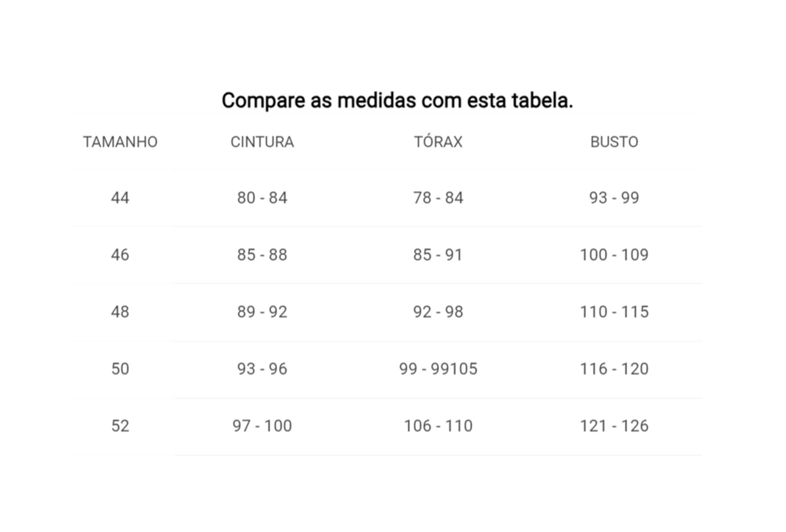Click the busto value 121 - 126
Screen dimensions: 786x532
pyautogui.click(x=614, y=426)
